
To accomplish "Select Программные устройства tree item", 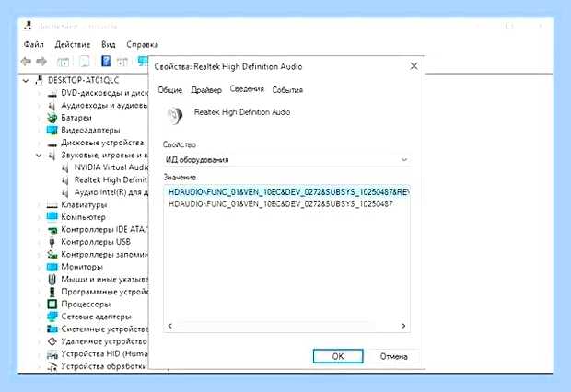I will [x=104, y=292].
